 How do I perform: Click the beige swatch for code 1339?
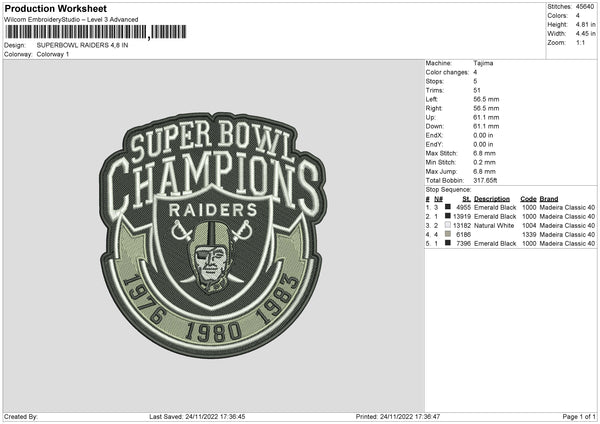pyautogui.click(x=448, y=234)
